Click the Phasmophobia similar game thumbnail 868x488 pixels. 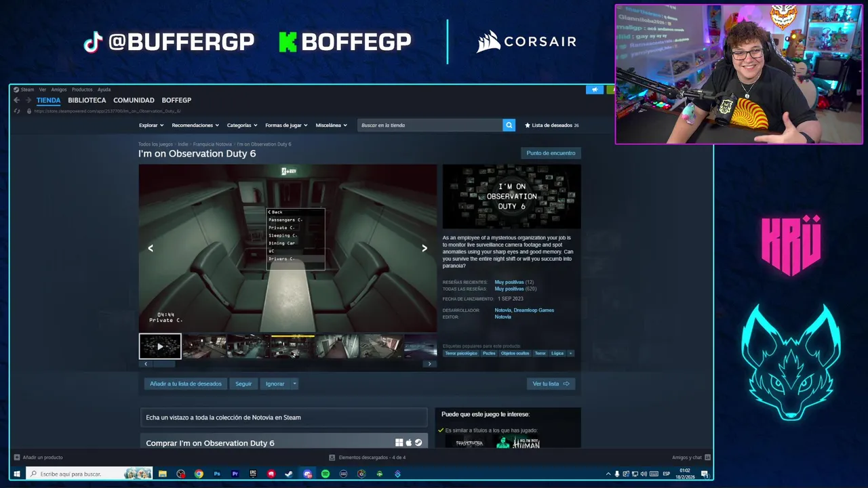click(x=469, y=443)
